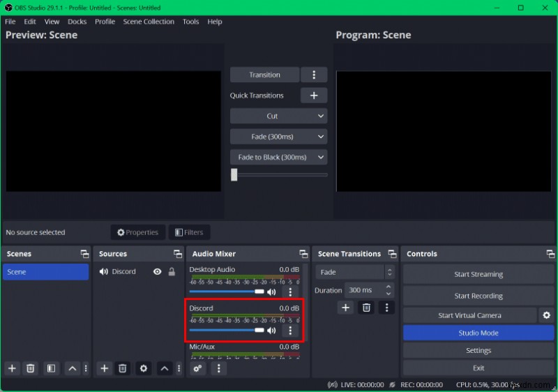558x392 pixels.
Task: Expand Fade to Black (300ms) dropdown
Action: [320, 157]
